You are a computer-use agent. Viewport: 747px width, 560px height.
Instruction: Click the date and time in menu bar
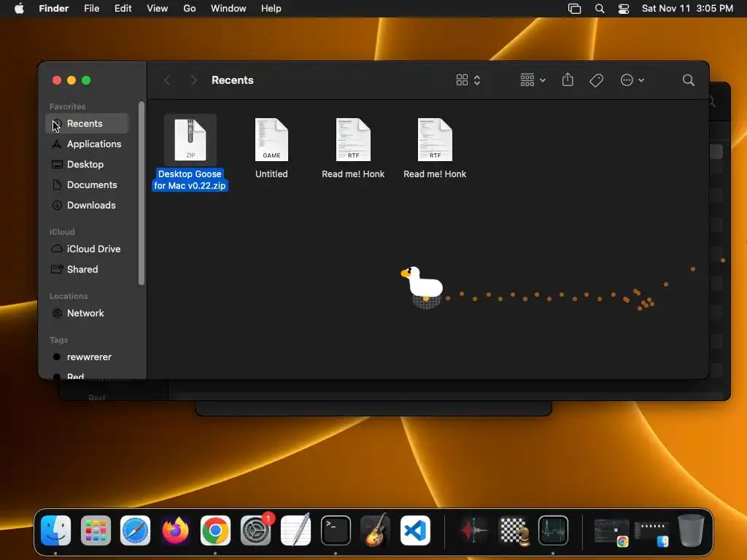click(687, 9)
